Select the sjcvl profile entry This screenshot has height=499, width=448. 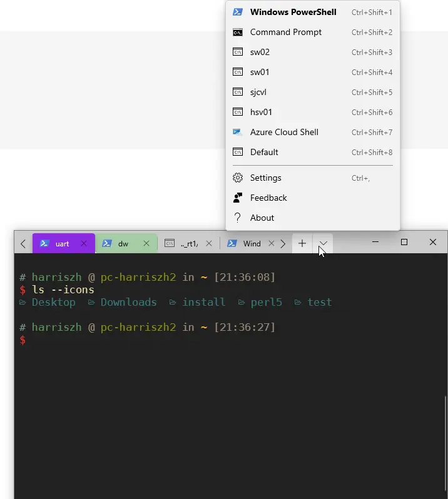(313, 93)
